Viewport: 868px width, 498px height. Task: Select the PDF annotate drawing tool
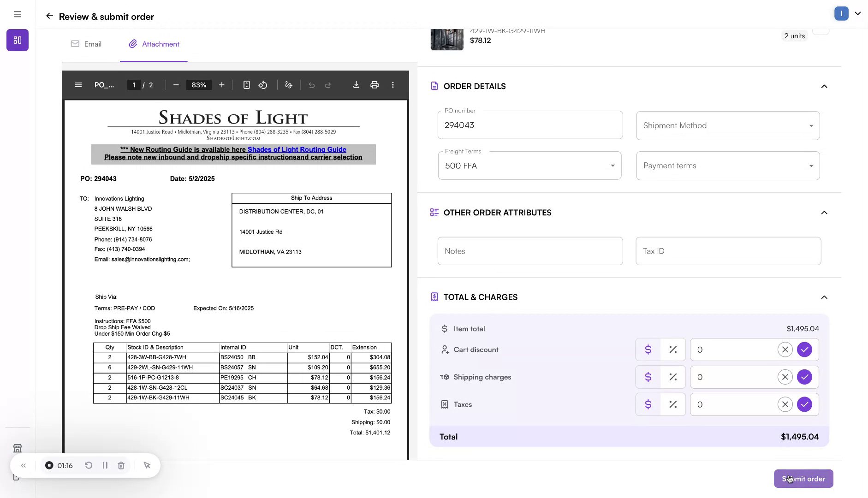point(288,85)
